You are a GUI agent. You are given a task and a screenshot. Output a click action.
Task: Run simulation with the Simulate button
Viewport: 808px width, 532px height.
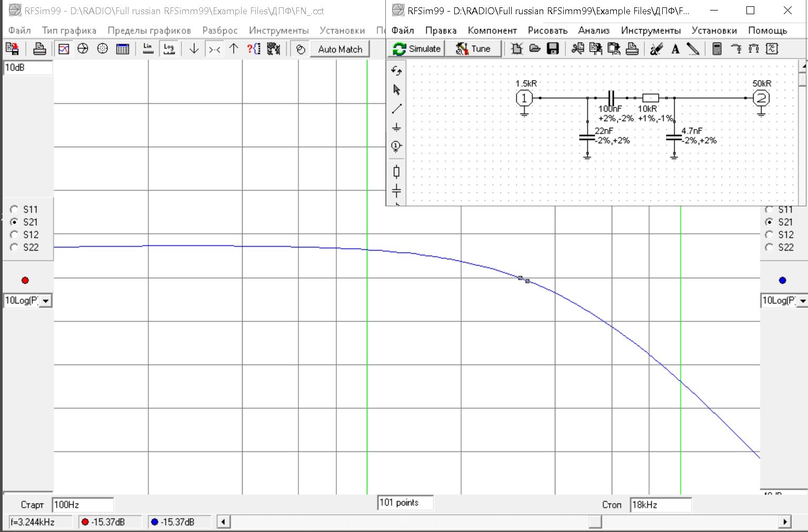(417, 48)
